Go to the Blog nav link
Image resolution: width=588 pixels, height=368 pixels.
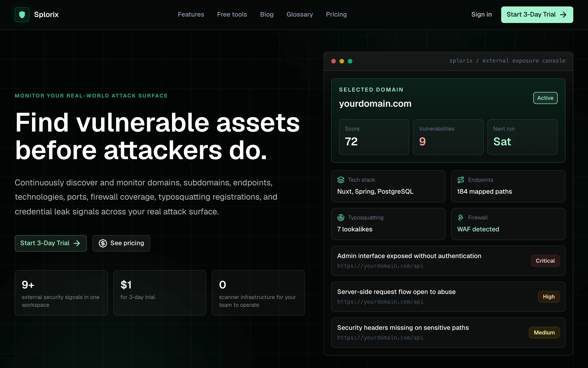tap(267, 14)
